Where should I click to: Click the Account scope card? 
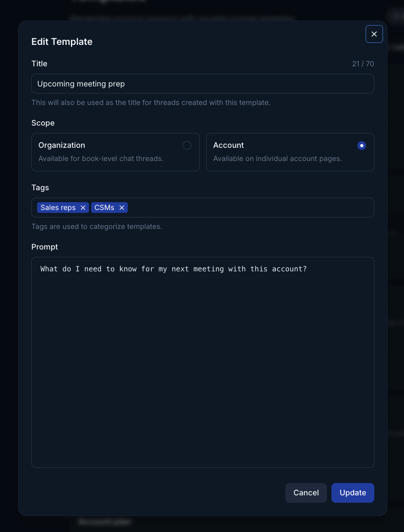[x=290, y=152]
